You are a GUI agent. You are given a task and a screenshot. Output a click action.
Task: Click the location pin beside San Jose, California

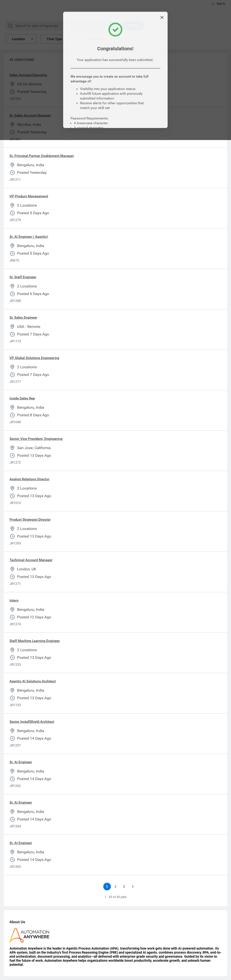(x=12, y=448)
